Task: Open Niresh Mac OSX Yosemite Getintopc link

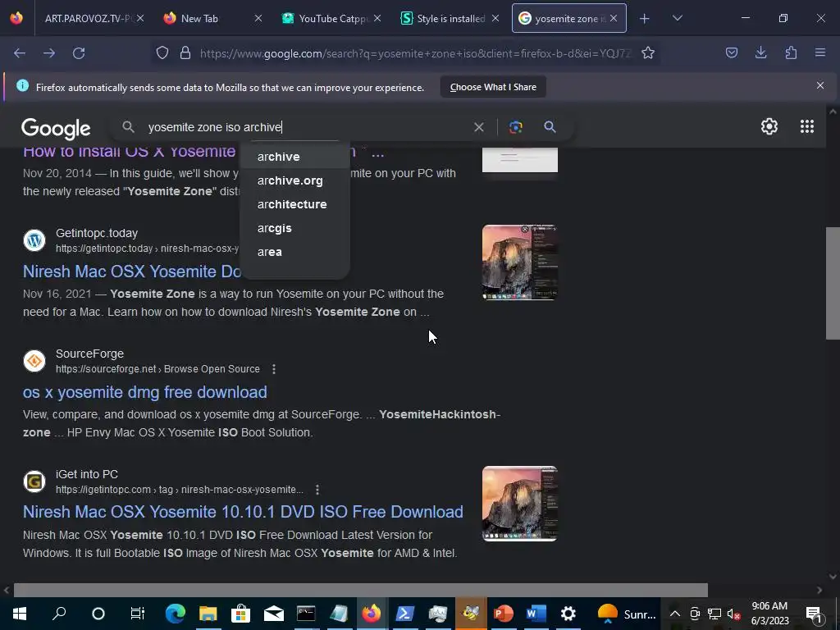Action: [132, 272]
